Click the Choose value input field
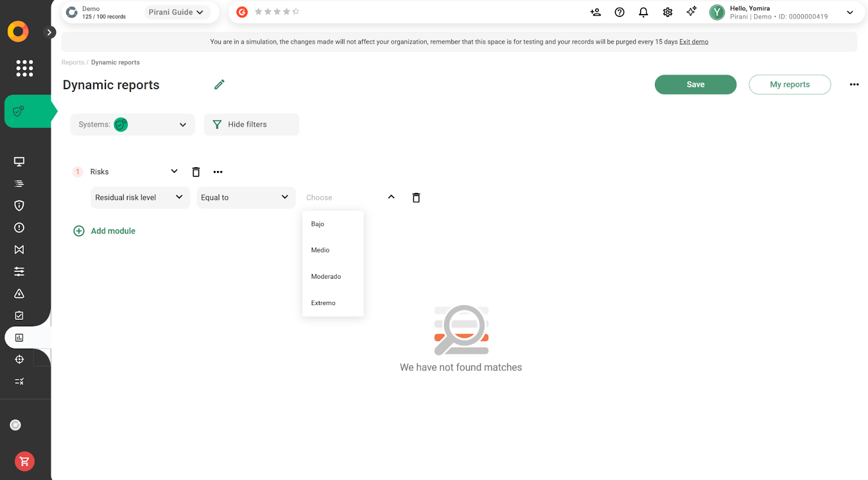Screen dimensions: 868x480 [342, 198]
